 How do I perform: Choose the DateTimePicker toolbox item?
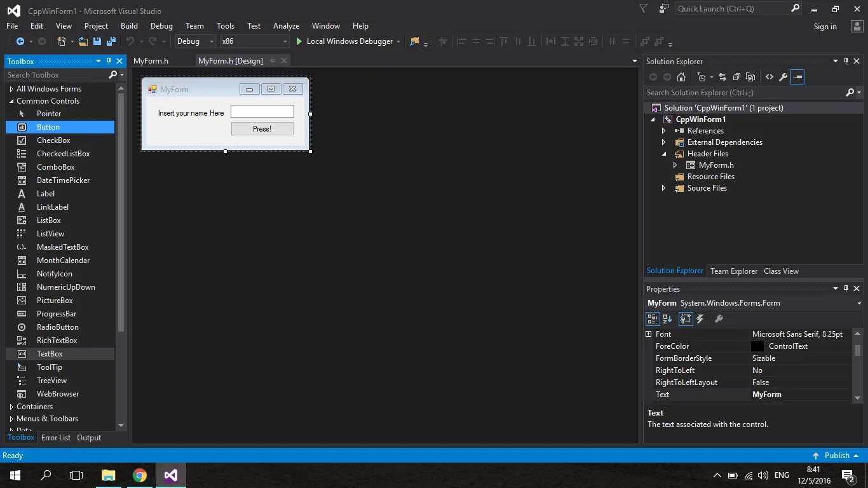click(x=60, y=180)
